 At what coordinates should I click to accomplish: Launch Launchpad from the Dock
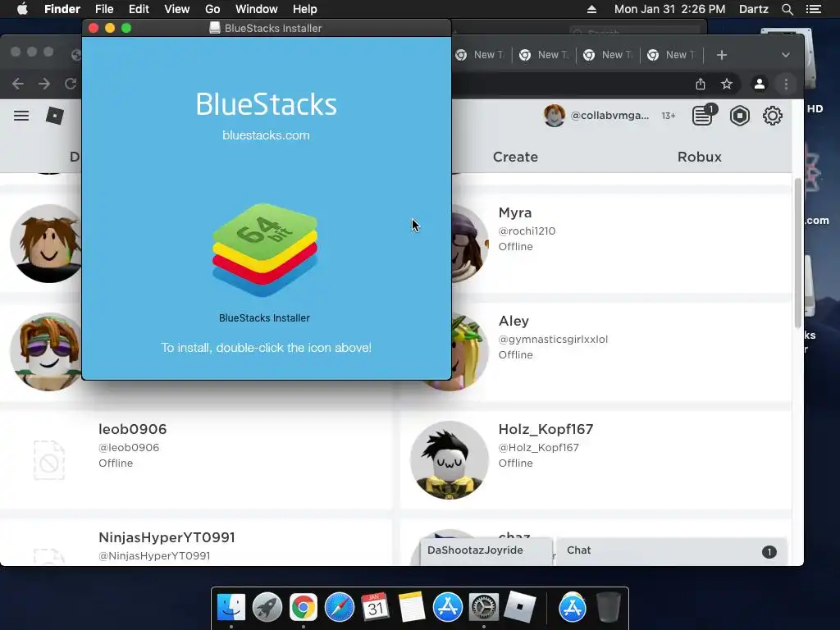tap(267, 607)
